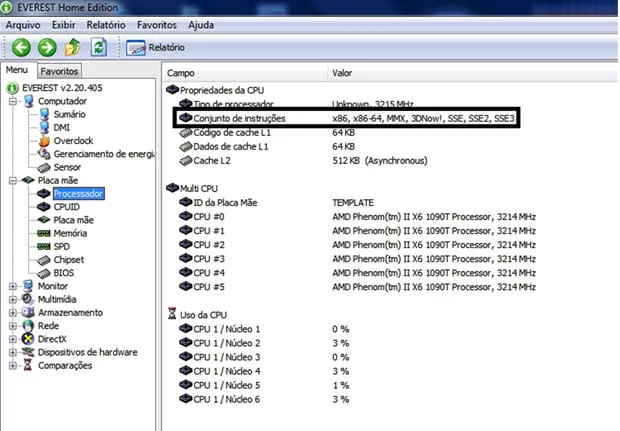Image resolution: width=620 pixels, height=431 pixels.
Task: Click the CPUID chip icon
Action: pos(43,207)
